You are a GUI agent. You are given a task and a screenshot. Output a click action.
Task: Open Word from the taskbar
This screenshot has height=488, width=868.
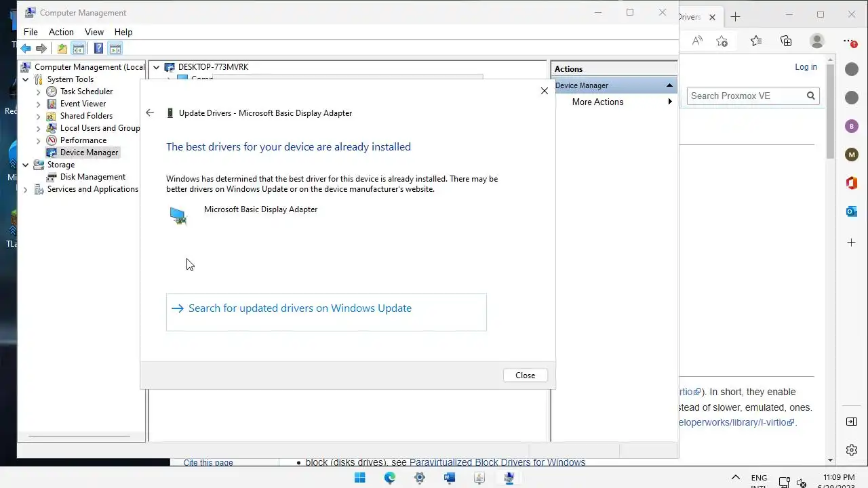click(450, 478)
